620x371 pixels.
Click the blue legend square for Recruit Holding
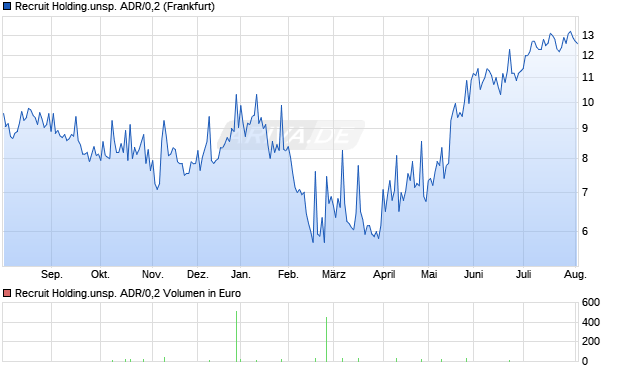(x=7, y=6)
